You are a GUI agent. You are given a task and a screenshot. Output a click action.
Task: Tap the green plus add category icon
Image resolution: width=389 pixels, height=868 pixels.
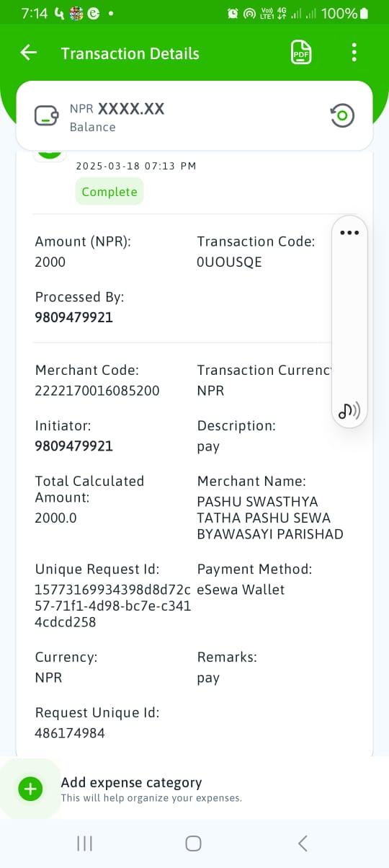[x=30, y=789]
